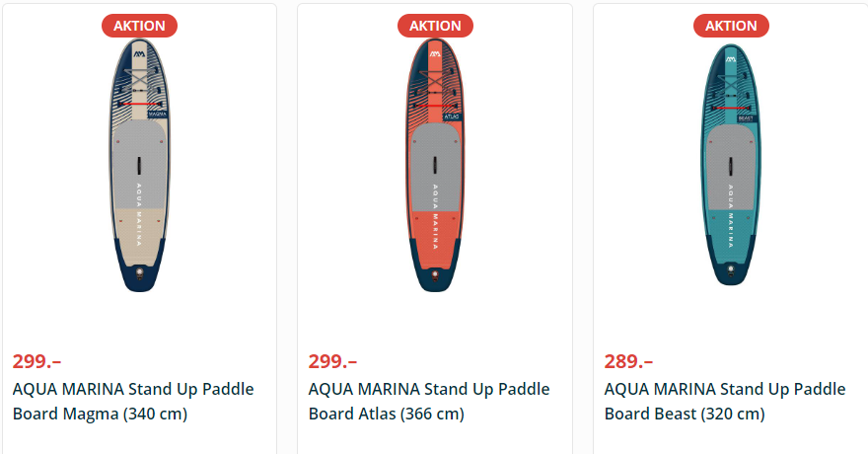This screenshot has height=454, width=868.
Task: Click the BEAST name label on the teal board
Action: pyautogui.click(x=746, y=117)
